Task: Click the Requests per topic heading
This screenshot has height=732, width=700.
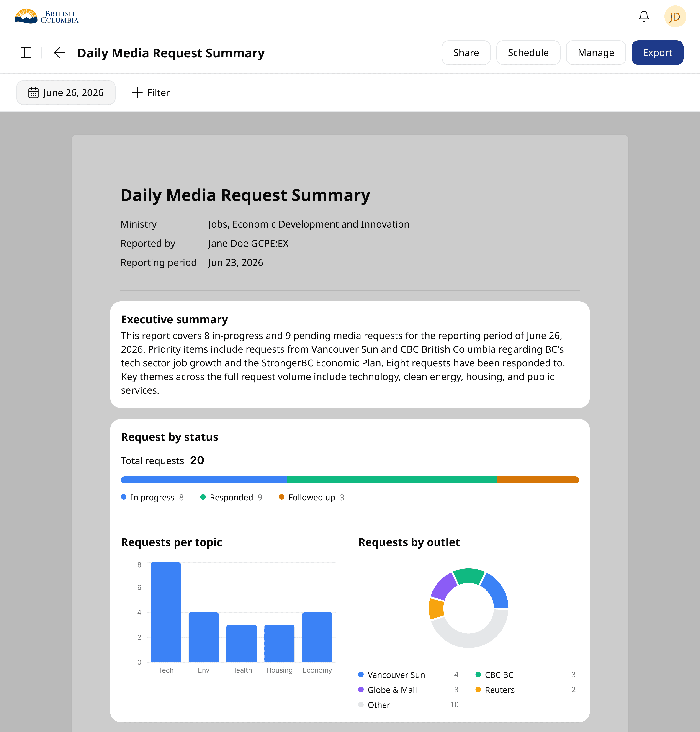Action: click(x=171, y=542)
